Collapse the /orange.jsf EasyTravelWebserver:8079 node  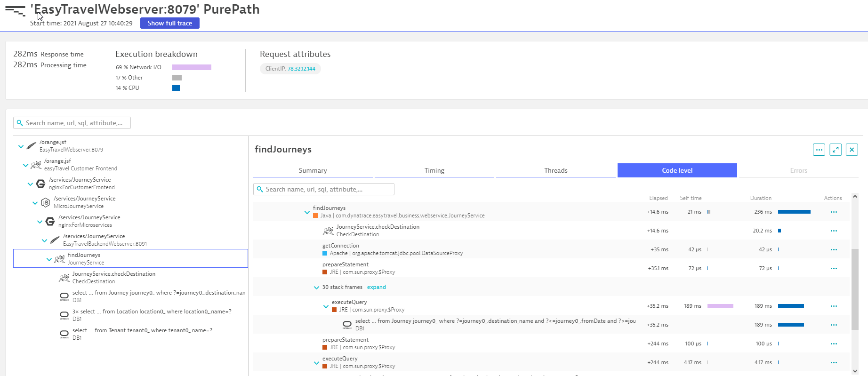tap(21, 146)
